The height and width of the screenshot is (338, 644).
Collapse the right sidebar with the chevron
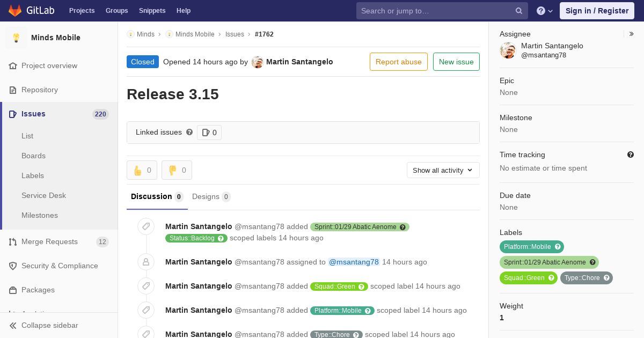click(x=632, y=34)
